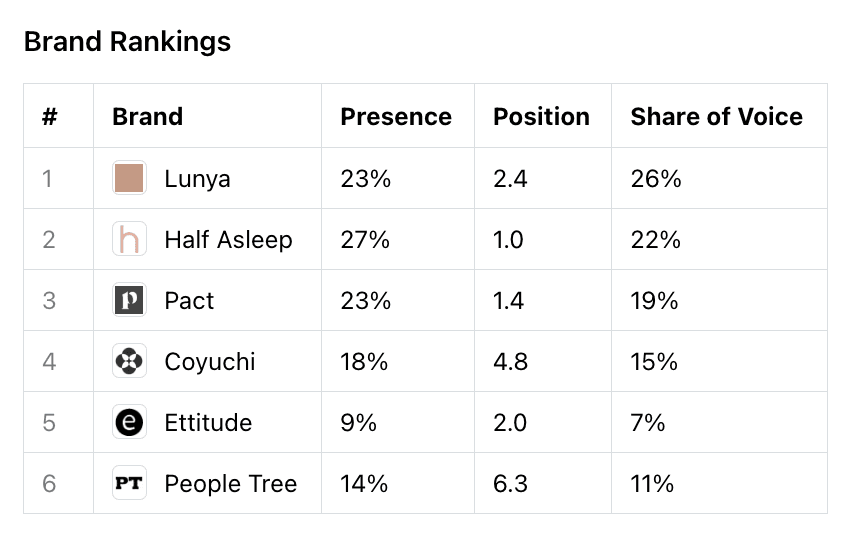Open the Lunya brand name
The width and height of the screenshot is (846, 543).
pos(197,179)
